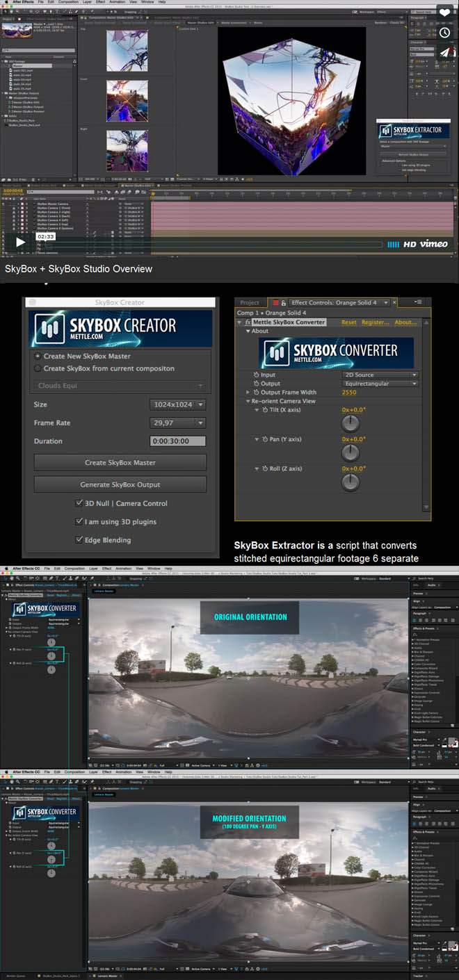
Task: Collapse the Roll (Z axis) property
Action: tap(257, 469)
